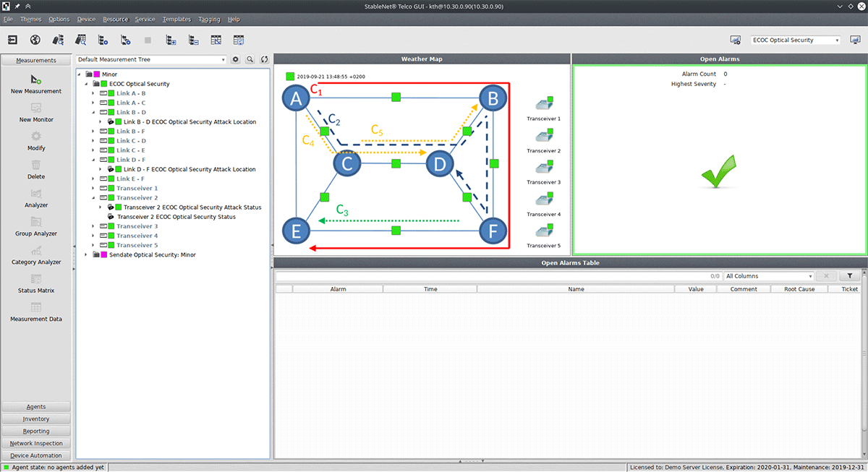Screen dimensions: 868x472
Task: Click the green status square on link C-D
Action: pos(396,164)
